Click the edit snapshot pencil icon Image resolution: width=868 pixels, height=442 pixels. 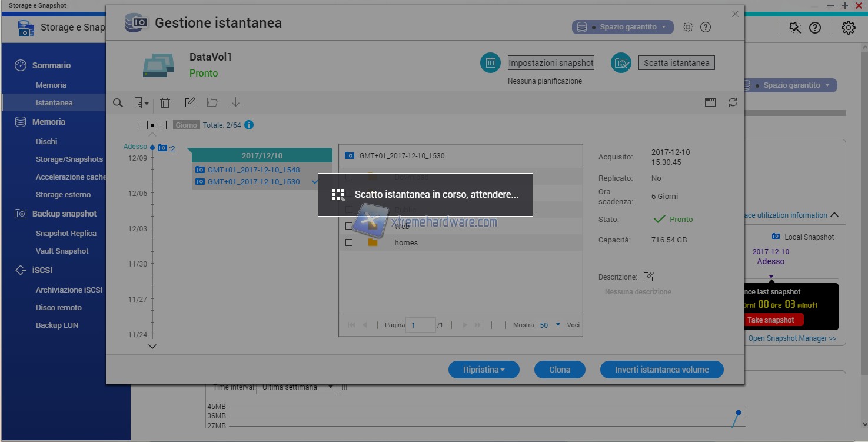click(189, 103)
